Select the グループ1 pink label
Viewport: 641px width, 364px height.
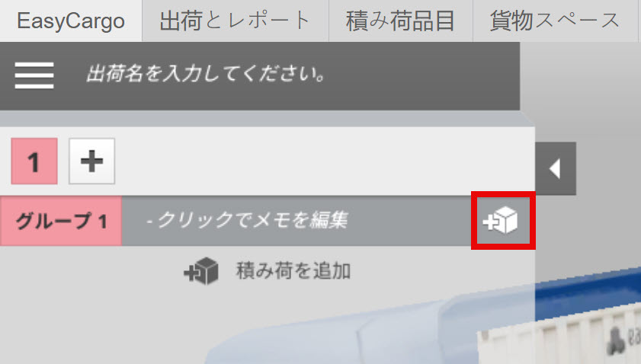click(61, 221)
